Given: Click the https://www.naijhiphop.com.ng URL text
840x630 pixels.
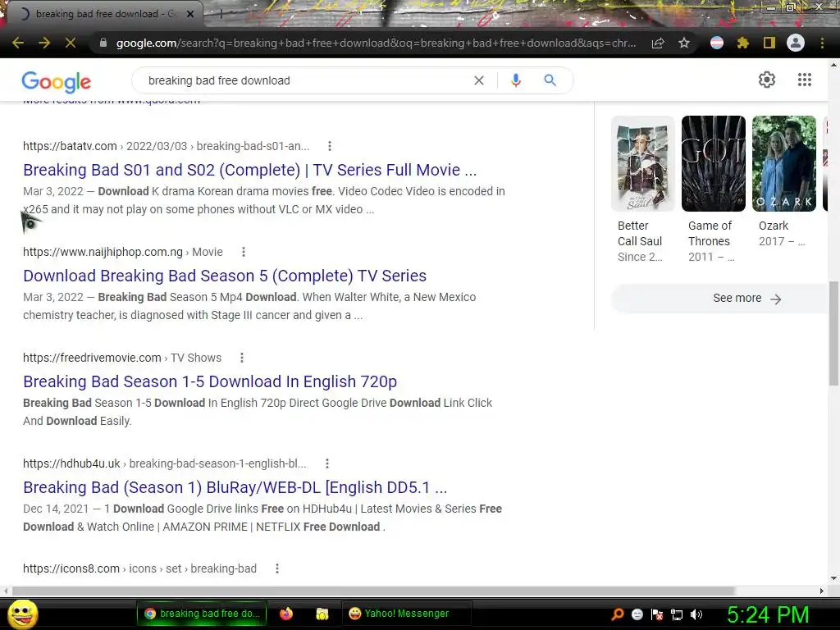Looking at the screenshot, I should coord(103,252).
